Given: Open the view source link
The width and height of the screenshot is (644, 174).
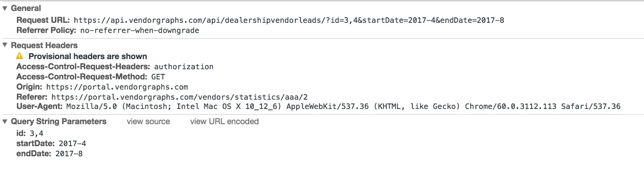Looking at the screenshot, I should [148, 122].
